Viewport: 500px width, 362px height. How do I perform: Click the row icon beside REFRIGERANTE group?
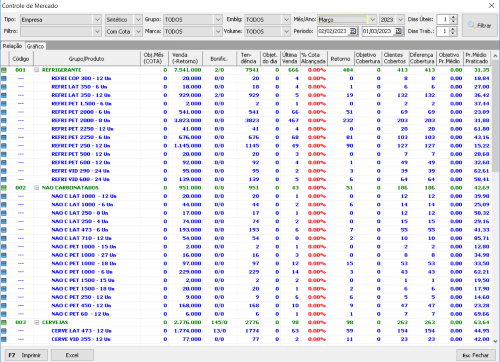(4, 70)
